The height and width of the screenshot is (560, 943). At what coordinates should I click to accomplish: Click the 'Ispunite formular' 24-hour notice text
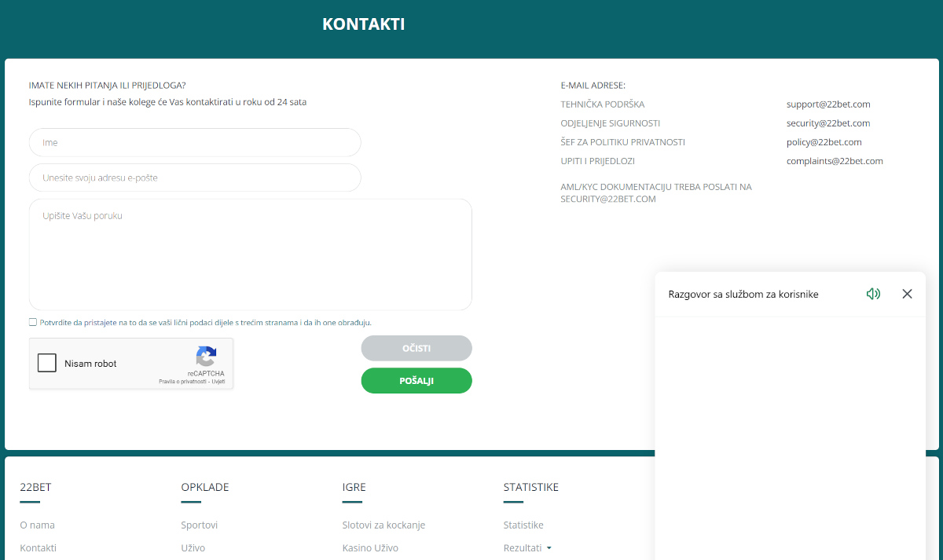tap(167, 102)
